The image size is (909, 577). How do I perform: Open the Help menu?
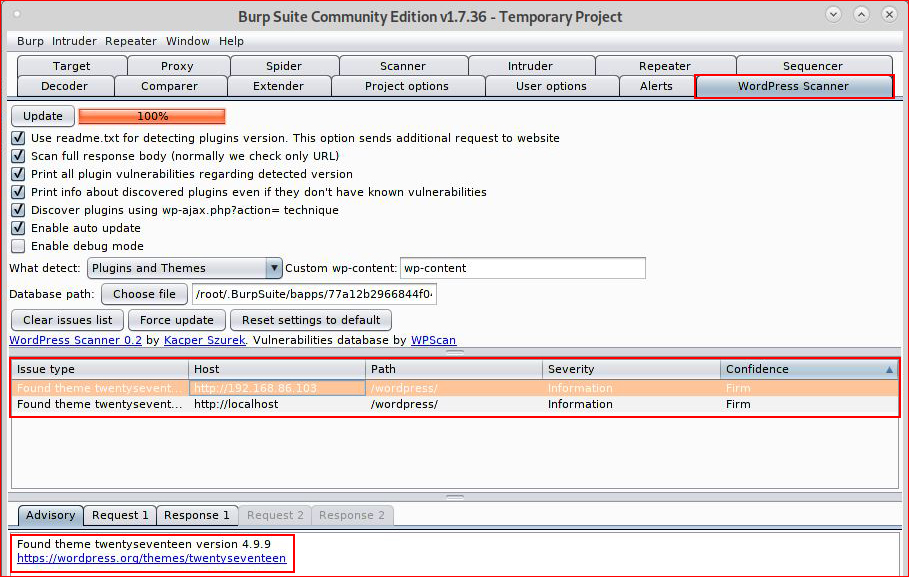pos(231,41)
